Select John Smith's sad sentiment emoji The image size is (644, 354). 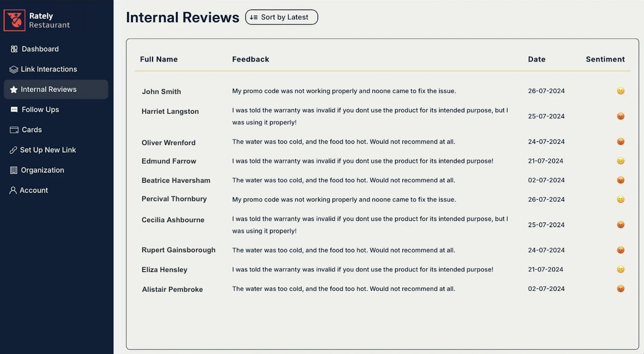621,91
